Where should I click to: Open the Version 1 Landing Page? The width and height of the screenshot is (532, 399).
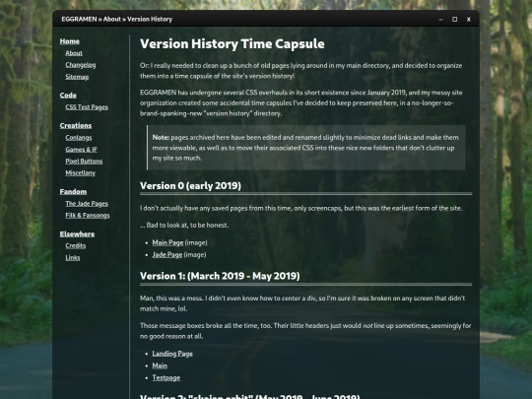tap(172, 354)
